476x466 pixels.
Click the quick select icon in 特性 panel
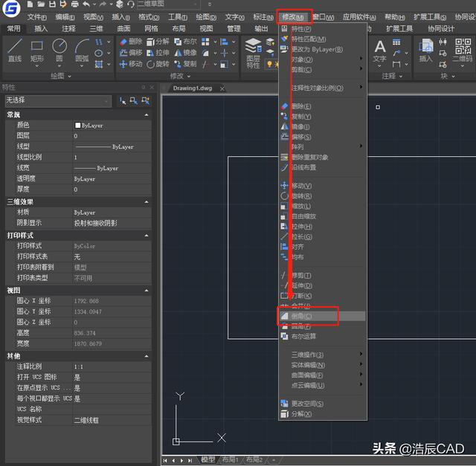click(146, 101)
